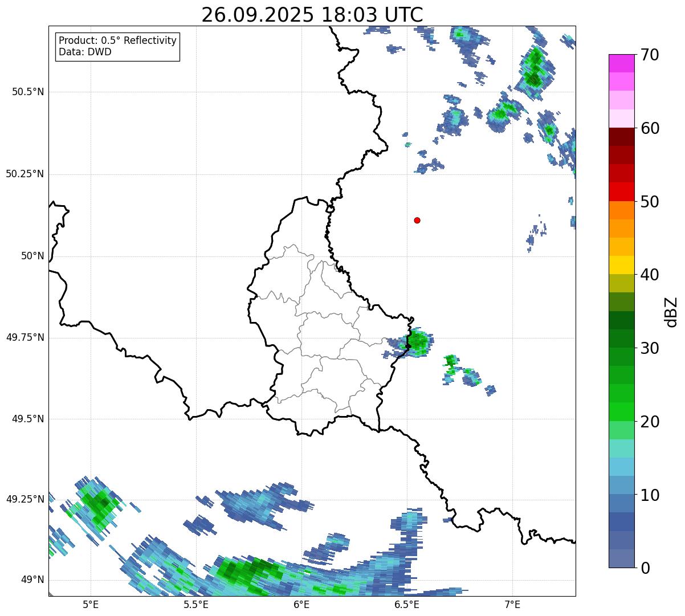The height and width of the screenshot is (616, 685).
Task: Click the longitude label "7°E"
Action: click(x=513, y=604)
